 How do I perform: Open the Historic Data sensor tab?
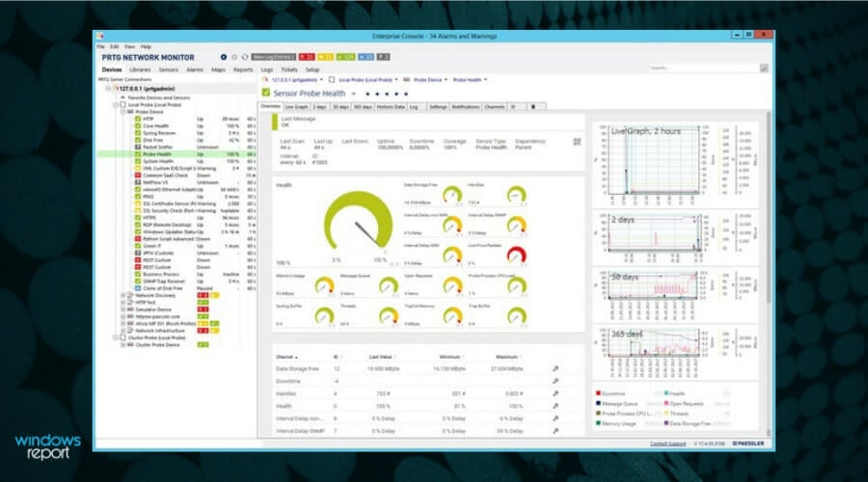(391, 107)
